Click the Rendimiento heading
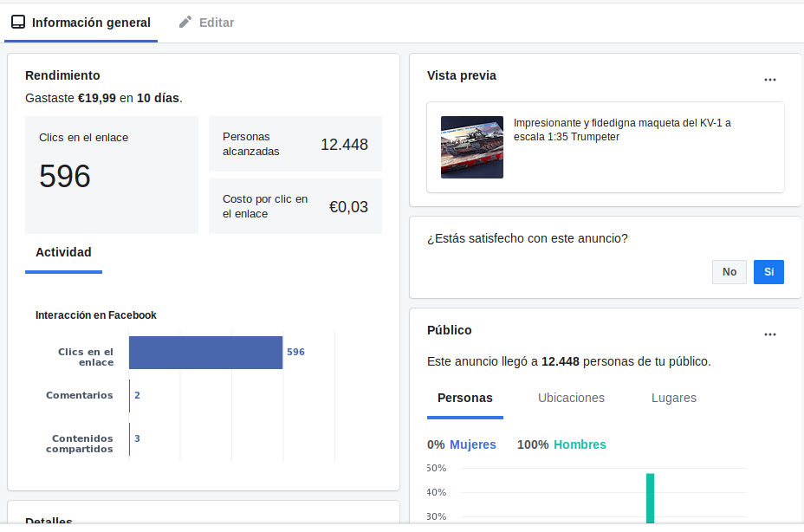The image size is (804, 532). 62,75
